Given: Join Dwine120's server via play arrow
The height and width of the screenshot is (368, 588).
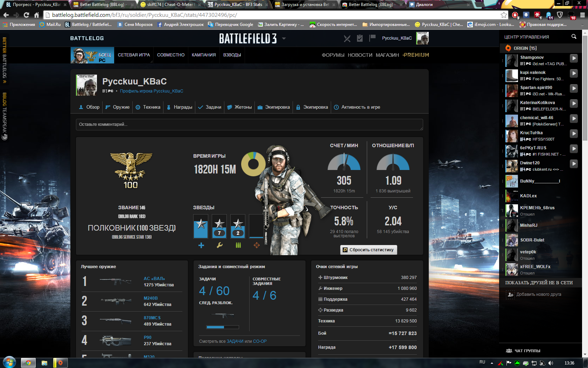Looking at the screenshot, I should pyautogui.click(x=574, y=164).
